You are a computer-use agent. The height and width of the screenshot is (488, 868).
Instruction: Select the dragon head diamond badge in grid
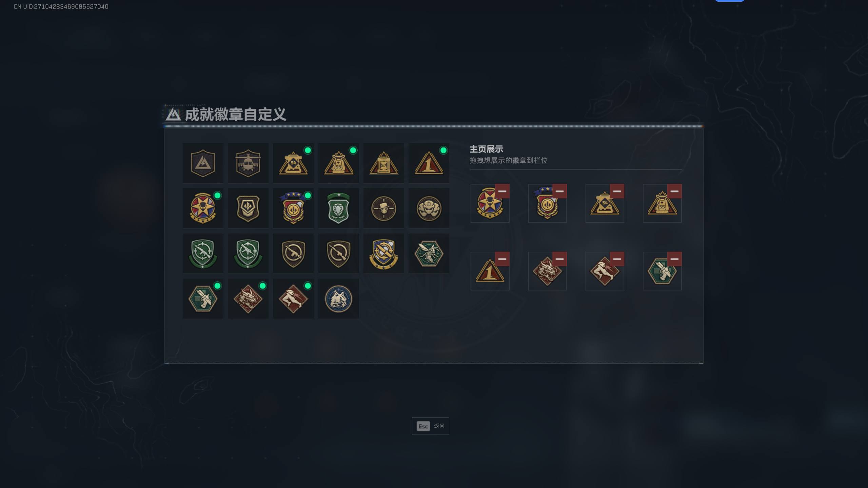click(x=248, y=299)
